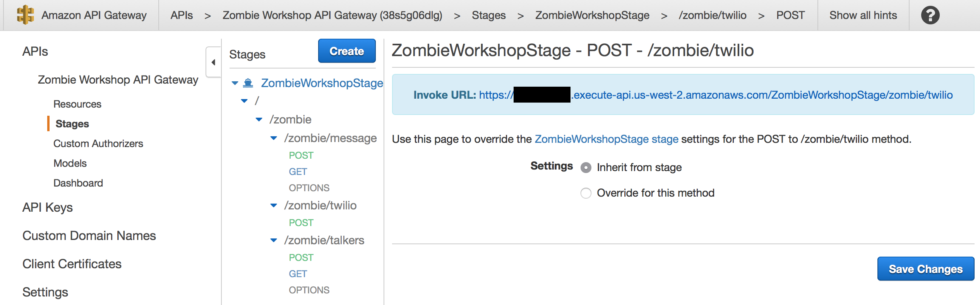The image size is (980, 305).
Task: Open Models in the sidebar
Action: [70, 163]
